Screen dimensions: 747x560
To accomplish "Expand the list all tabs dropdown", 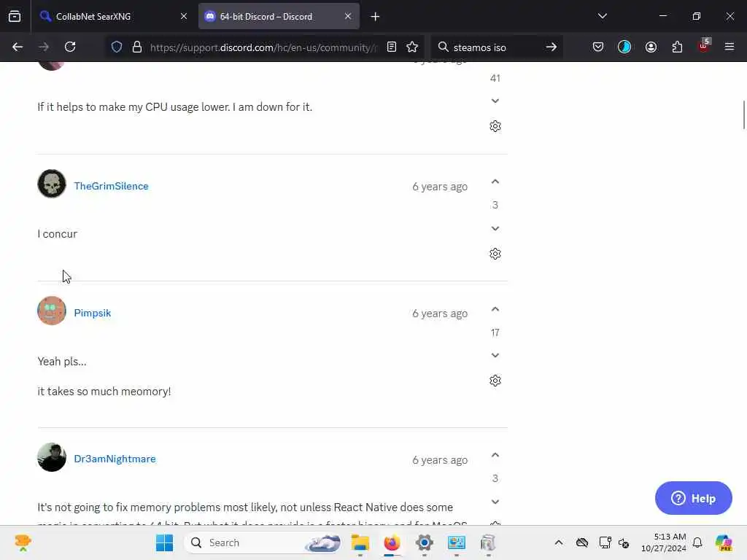I will tap(602, 16).
